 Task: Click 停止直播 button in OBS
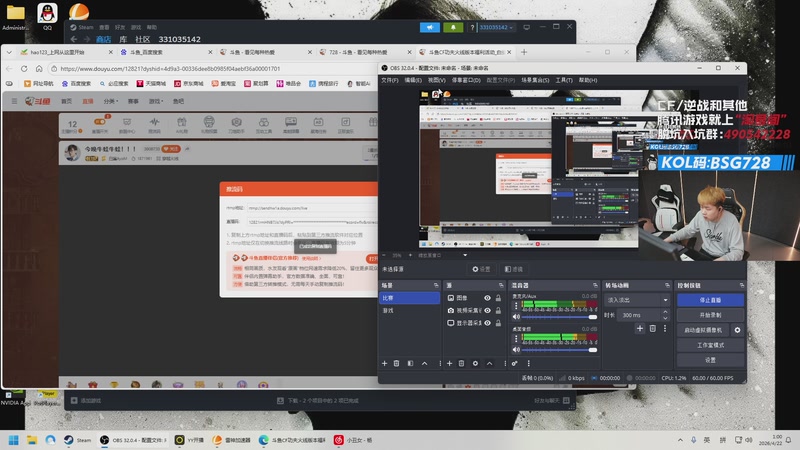pyautogui.click(x=710, y=300)
